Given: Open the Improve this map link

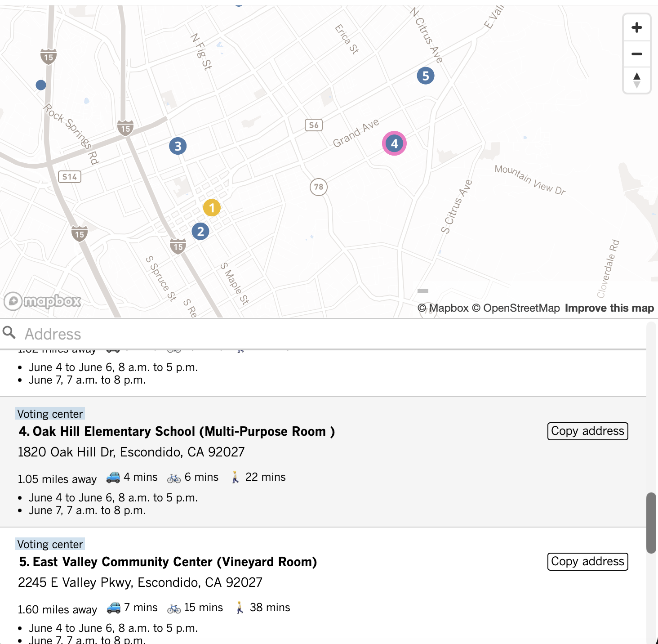Looking at the screenshot, I should click(609, 308).
